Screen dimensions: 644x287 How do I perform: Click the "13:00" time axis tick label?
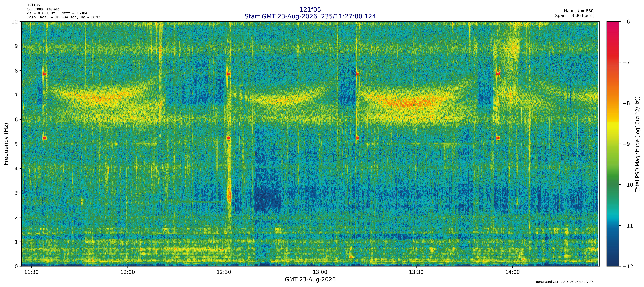(320, 272)
